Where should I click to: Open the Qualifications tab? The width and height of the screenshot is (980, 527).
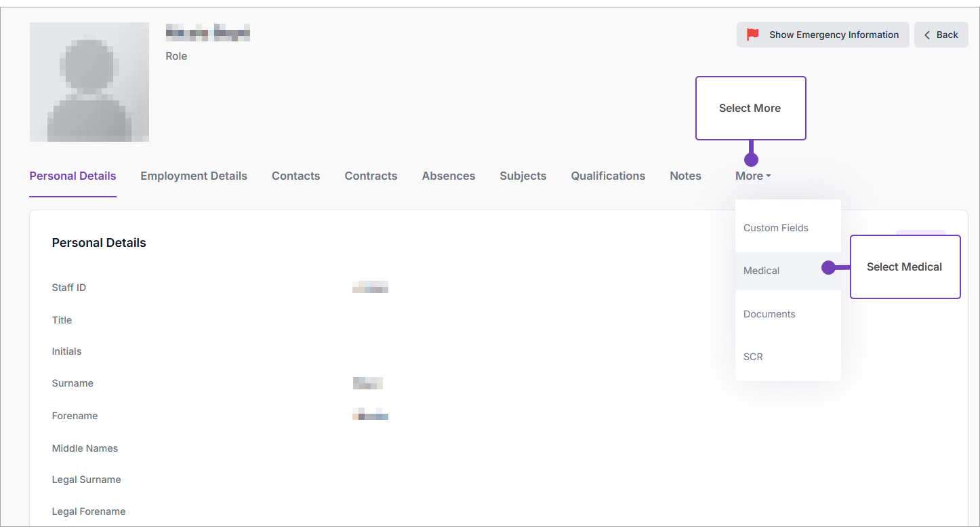click(x=608, y=176)
